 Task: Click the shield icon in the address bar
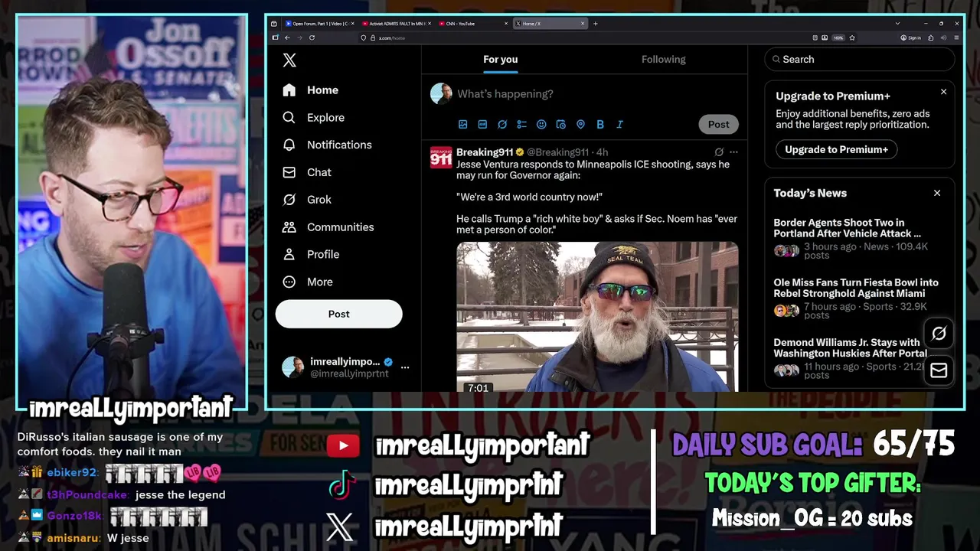[x=364, y=37]
